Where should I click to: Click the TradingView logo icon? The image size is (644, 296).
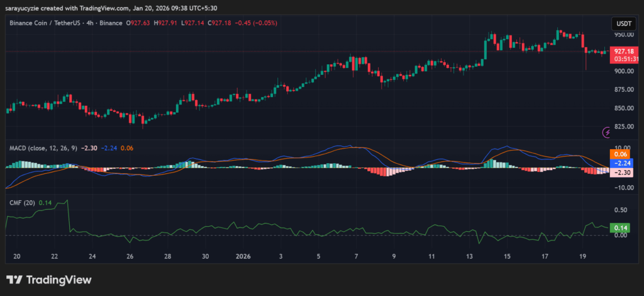tap(15, 280)
